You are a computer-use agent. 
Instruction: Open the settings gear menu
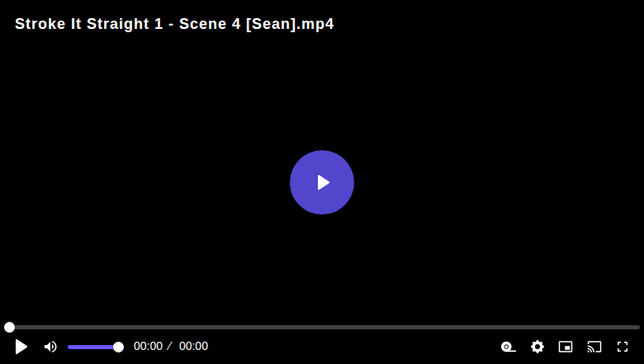[x=537, y=347]
